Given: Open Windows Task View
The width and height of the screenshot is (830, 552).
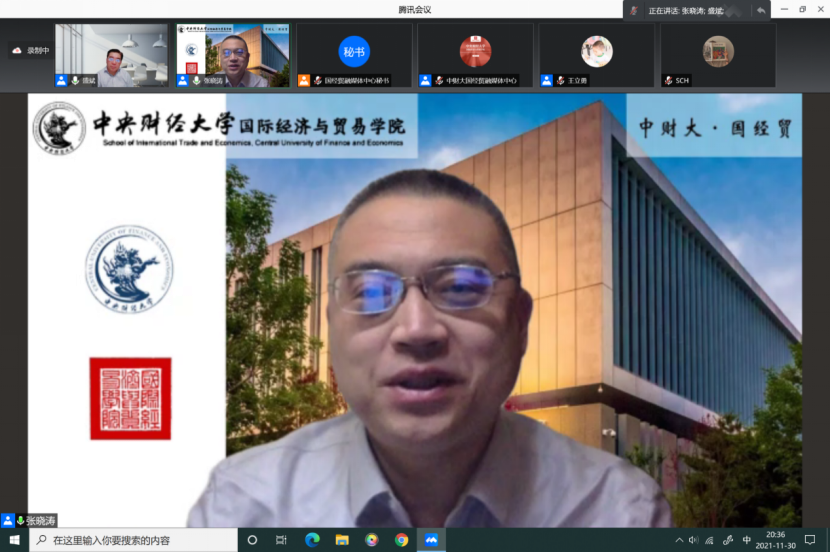Looking at the screenshot, I should coord(281,540).
